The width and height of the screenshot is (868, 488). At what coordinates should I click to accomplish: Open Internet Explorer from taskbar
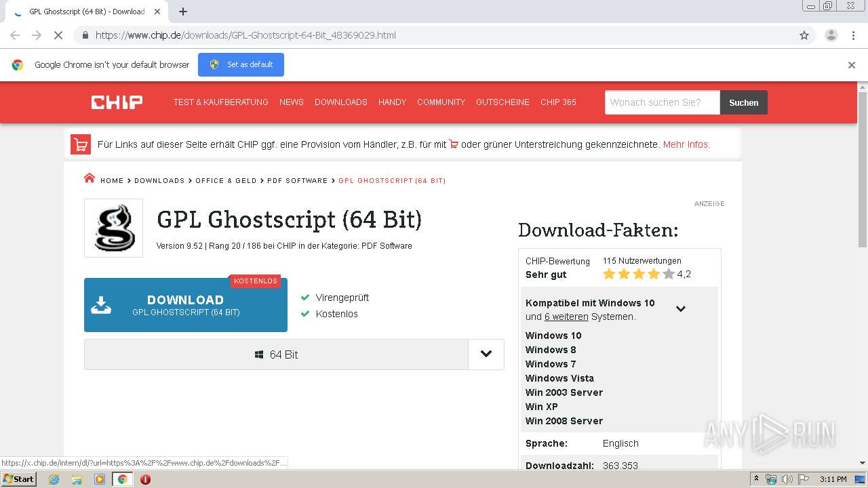pyautogui.click(x=54, y=479)
